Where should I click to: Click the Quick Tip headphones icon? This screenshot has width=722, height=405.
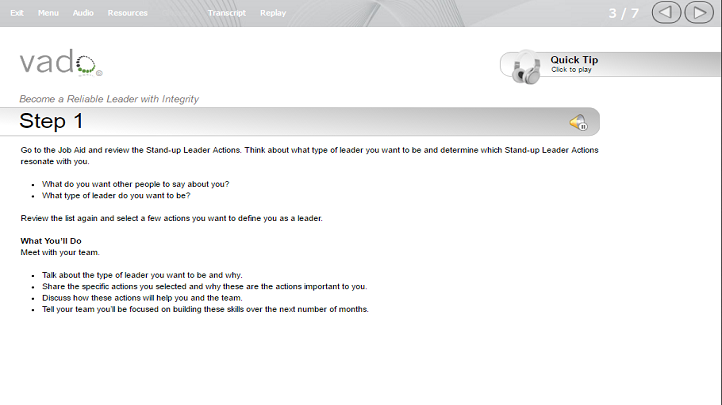(x=526, y=68)
